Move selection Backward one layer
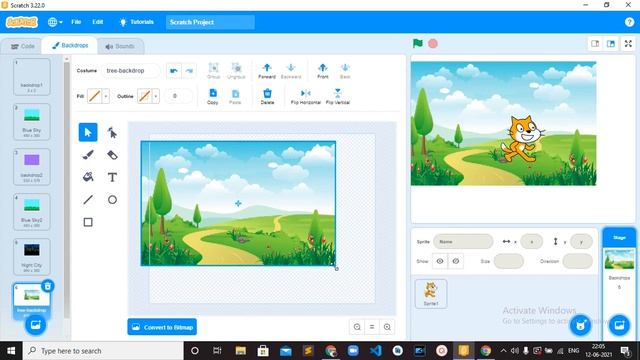 pos(291,71)
